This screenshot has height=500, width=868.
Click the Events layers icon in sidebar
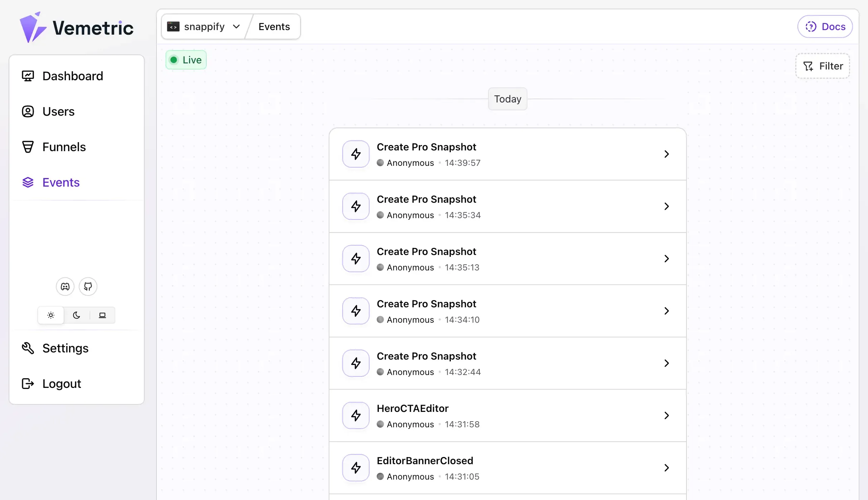(27, 182)
